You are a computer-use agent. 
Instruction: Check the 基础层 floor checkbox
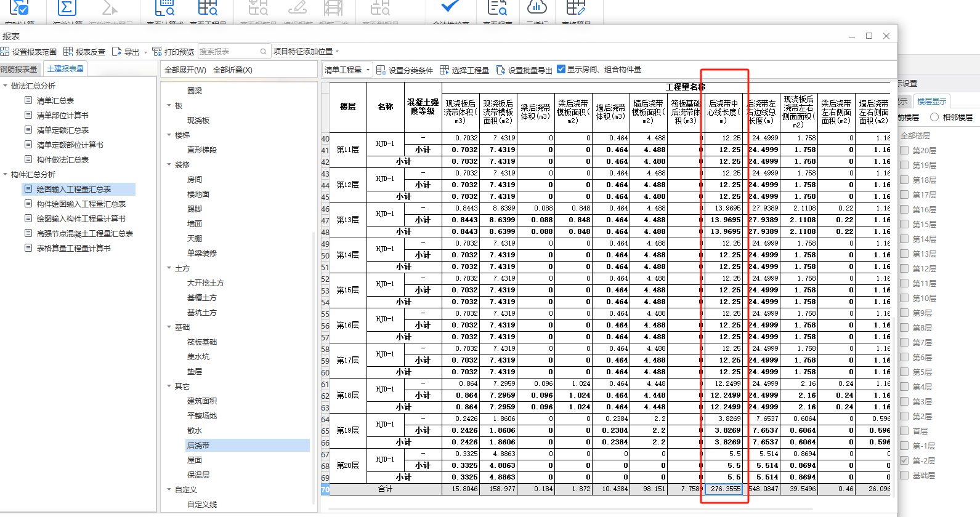[x=904, y=475]
